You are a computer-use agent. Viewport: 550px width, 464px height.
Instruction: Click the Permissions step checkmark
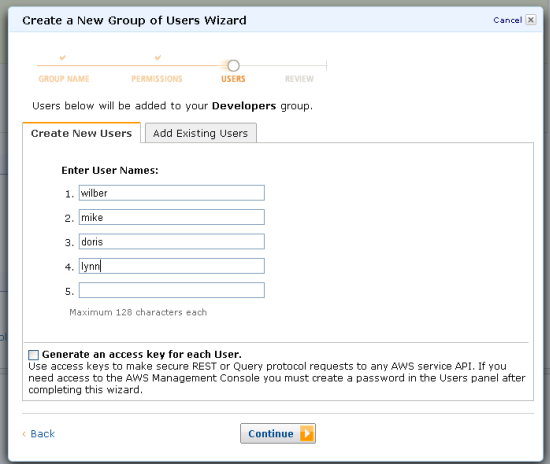pyautogui.click(x=158, y=57)
